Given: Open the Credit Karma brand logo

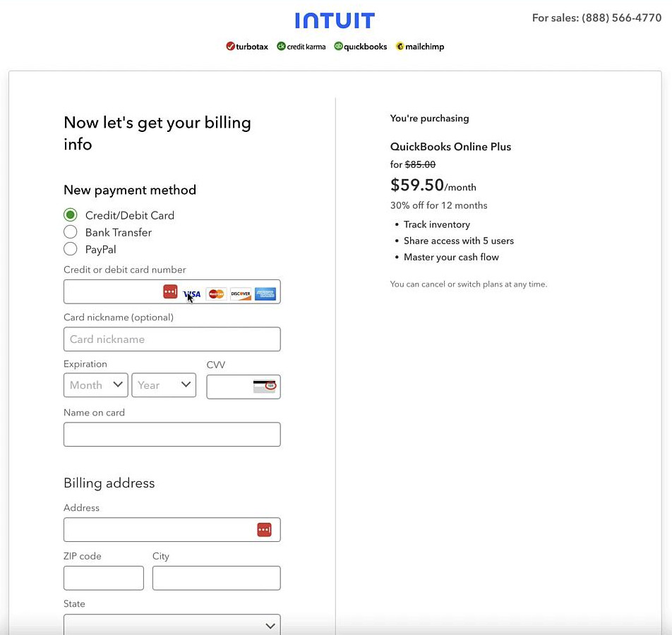Looking at the screenshot, I should [x=301, y=47].
